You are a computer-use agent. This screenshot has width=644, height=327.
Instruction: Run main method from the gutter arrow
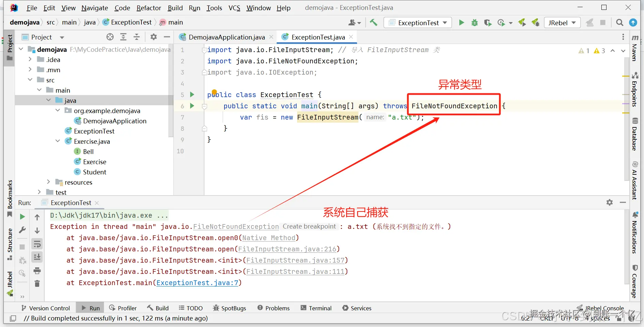point(192,106)
